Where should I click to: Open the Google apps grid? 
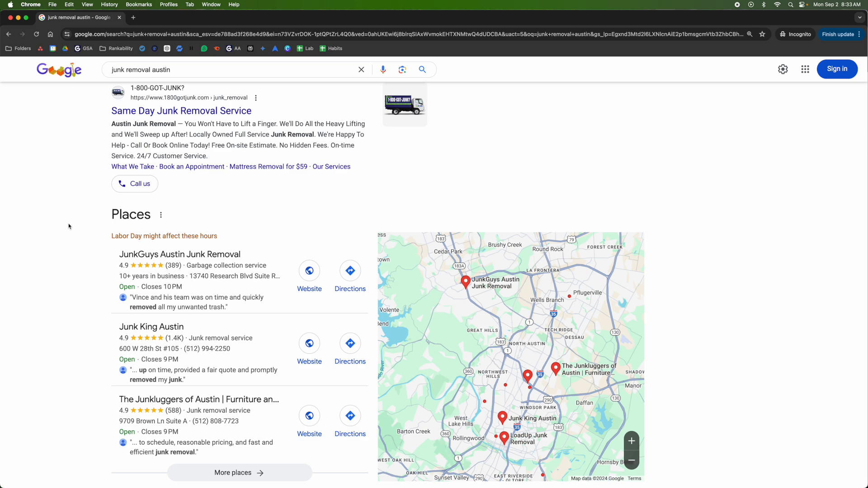(805, 69)
